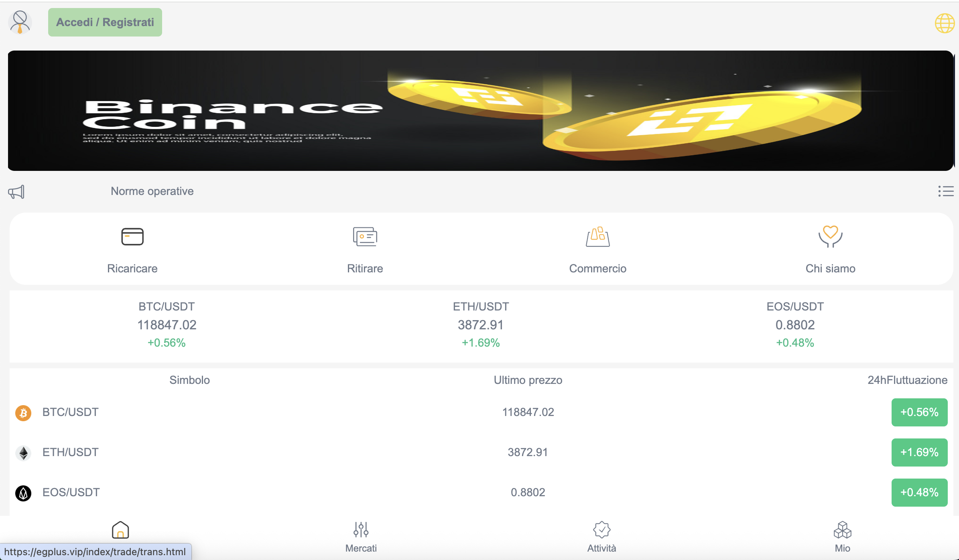The image size is (959, 560).
Task: Click the Norme operative notice
Action: click(x=152, y=191)
